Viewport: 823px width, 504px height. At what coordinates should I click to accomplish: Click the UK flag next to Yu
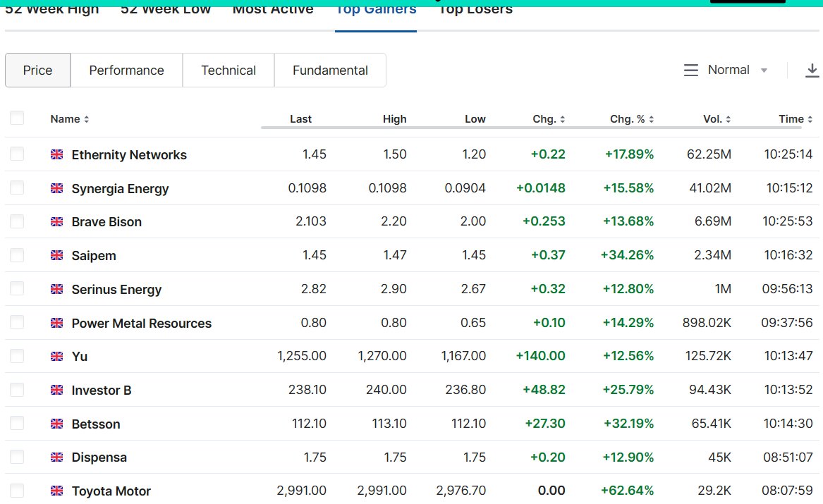[x=56, y=357]
